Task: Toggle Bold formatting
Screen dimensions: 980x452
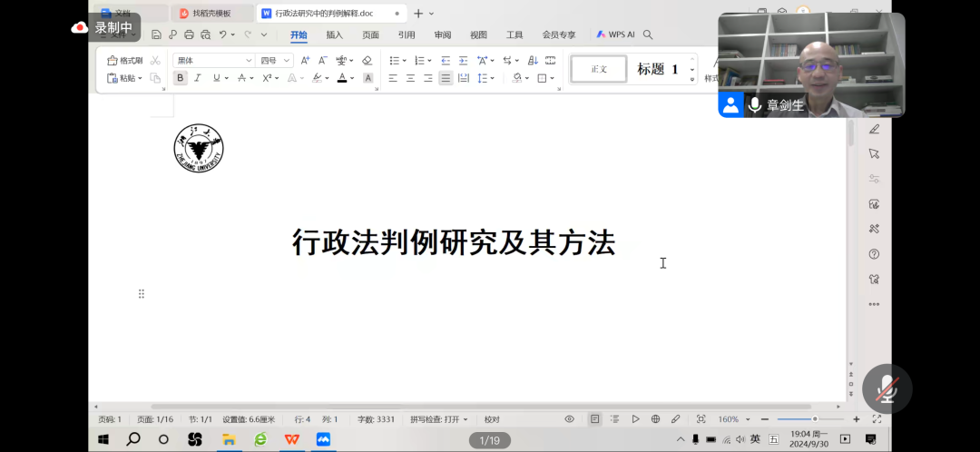Action: pos(180,78)
